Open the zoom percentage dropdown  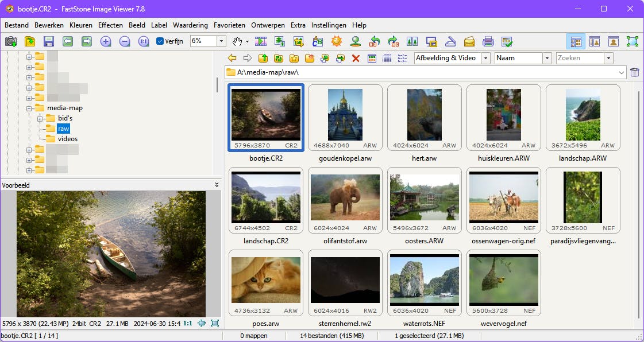(221, 41)
